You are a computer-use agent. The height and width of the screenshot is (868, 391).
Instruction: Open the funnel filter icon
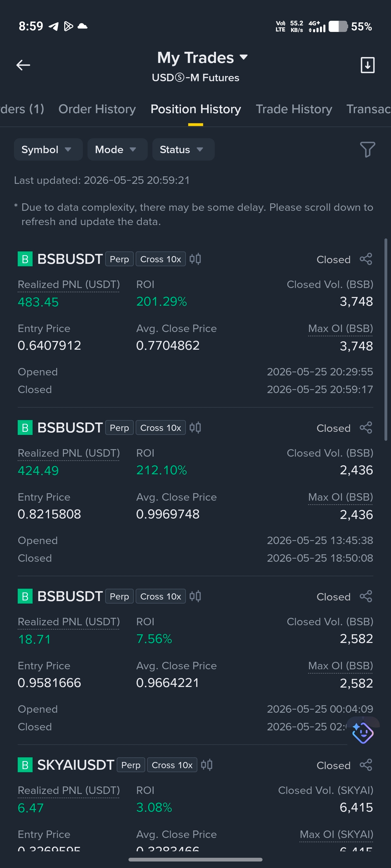click(x=367, y=149)
